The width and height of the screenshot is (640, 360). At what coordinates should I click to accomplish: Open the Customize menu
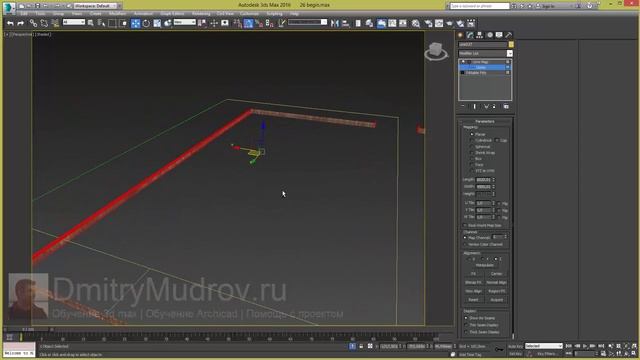[249, 14]
